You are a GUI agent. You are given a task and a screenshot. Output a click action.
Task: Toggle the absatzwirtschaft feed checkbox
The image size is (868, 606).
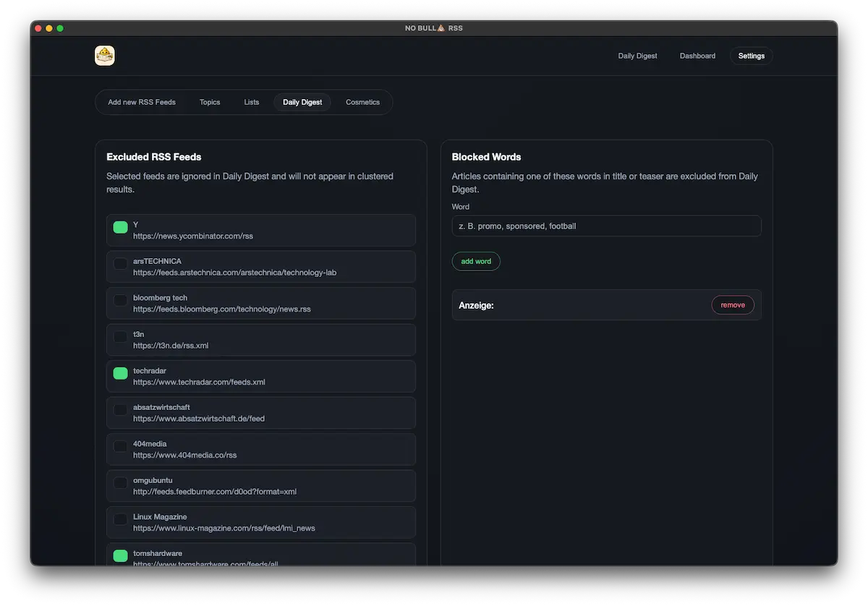(x=120, y=410)
